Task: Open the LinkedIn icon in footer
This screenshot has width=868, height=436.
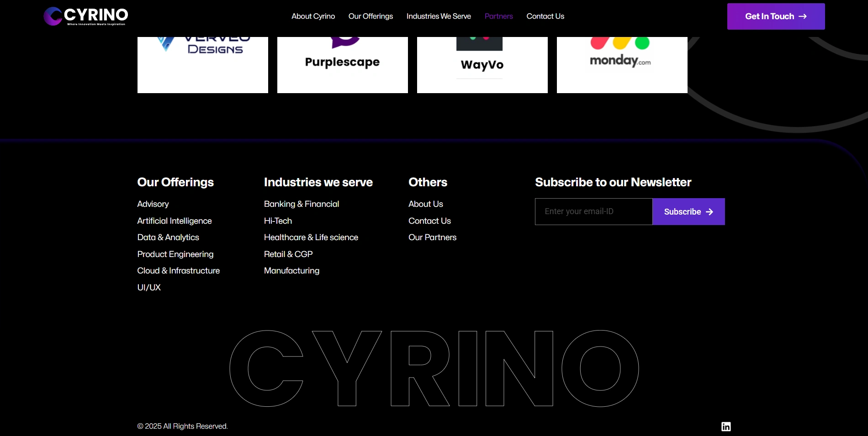Action: tap(726, 426)
